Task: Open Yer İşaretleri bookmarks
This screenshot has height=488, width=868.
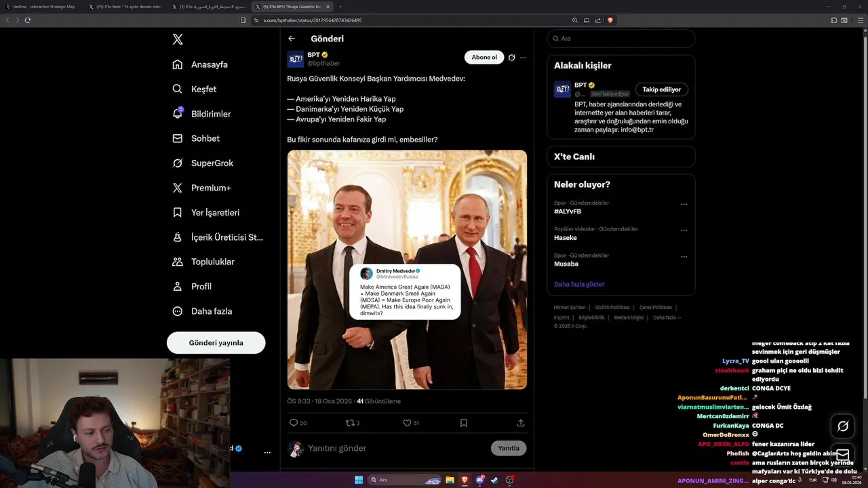Action: tap(205, 212)
